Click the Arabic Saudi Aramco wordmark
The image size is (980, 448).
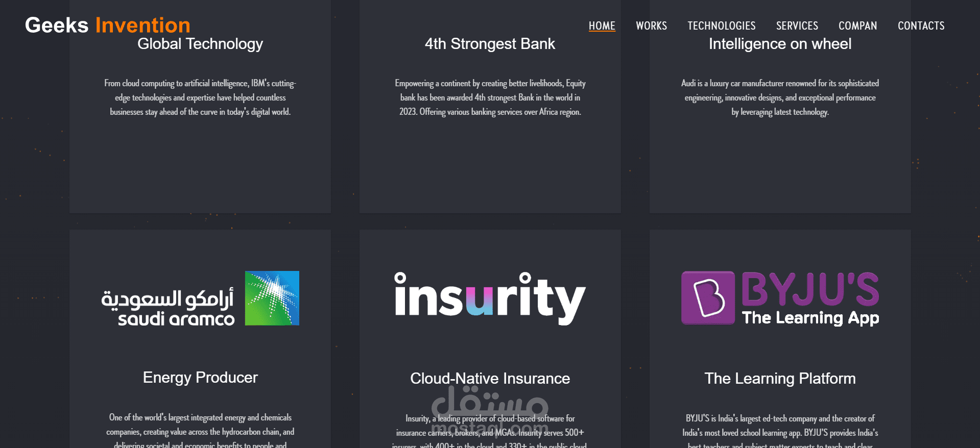click(168, 307)
